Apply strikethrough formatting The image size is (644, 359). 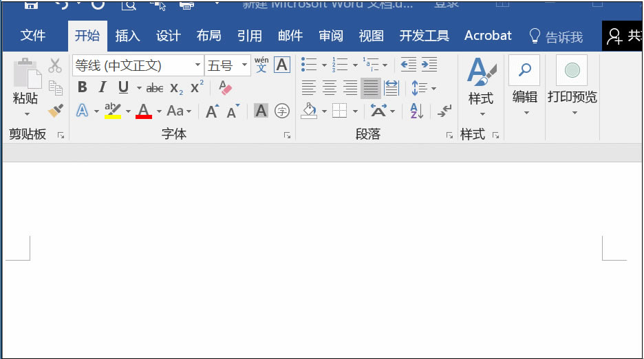pyautogui.click(x=155, y=88)
